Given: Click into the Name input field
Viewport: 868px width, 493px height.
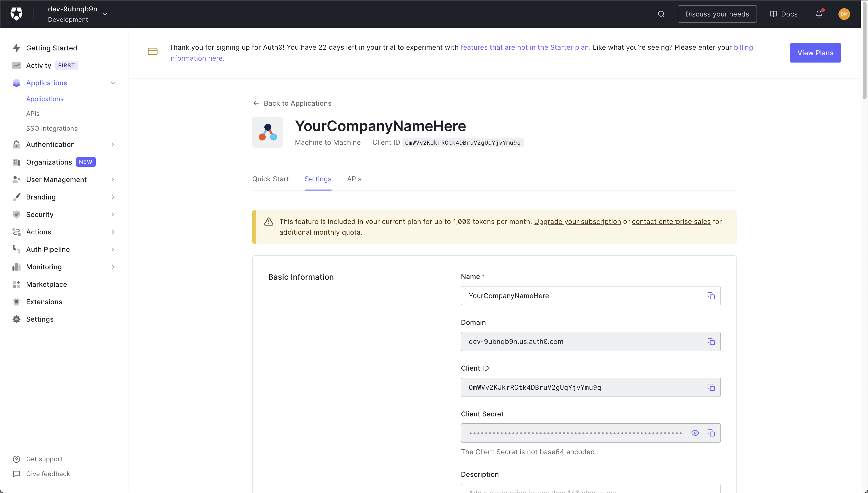Looking at the screenshot, I should (582, 296).
